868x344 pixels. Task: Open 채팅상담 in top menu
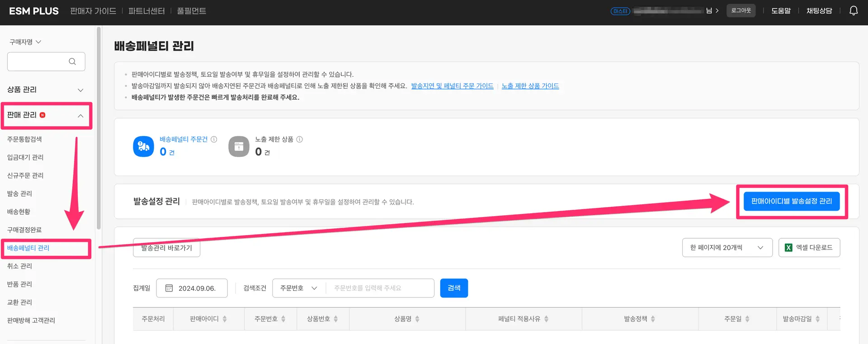coord(819,11)
